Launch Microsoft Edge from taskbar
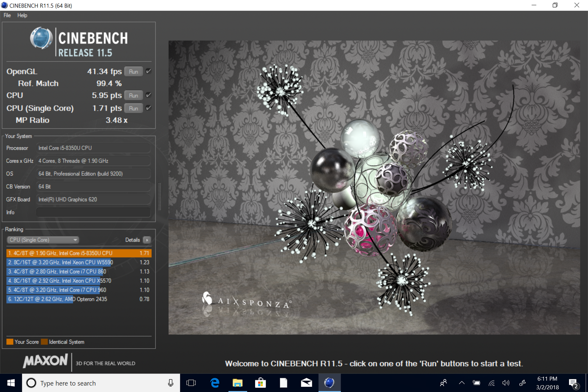 (215, 383)
